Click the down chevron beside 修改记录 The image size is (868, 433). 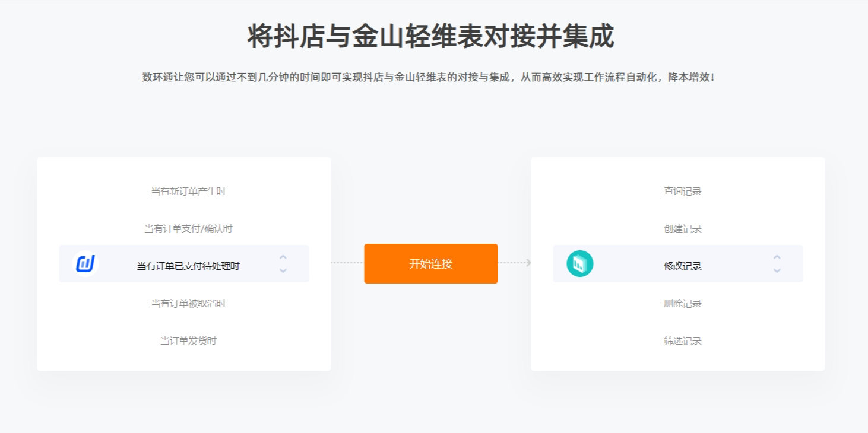point(777,270)
